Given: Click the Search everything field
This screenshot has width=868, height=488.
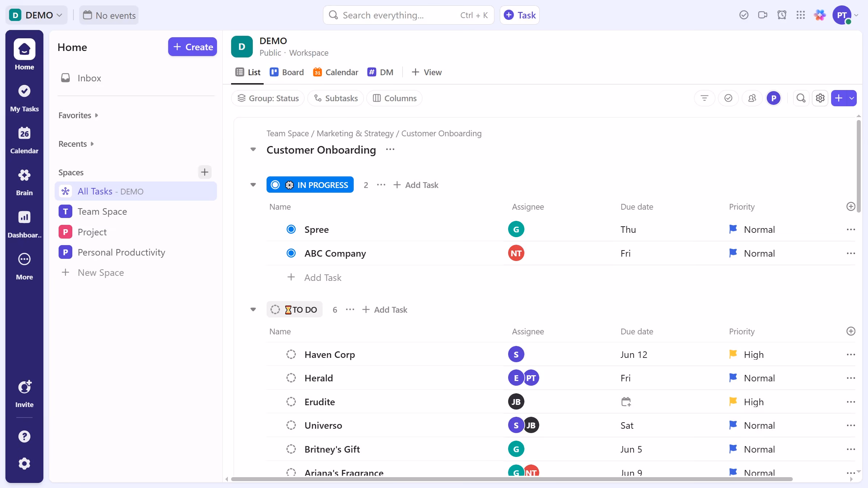Looking at the screenshot, I should click(409, 15).
